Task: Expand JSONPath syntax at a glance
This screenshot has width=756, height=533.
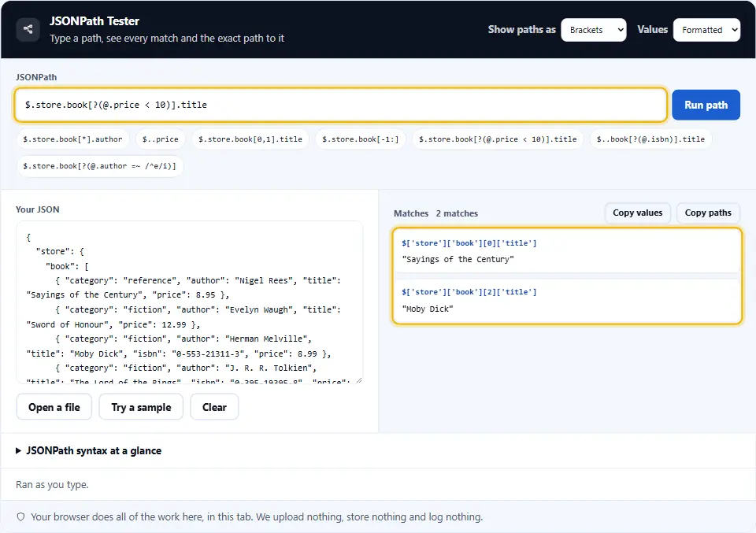Action: (89, 450)
